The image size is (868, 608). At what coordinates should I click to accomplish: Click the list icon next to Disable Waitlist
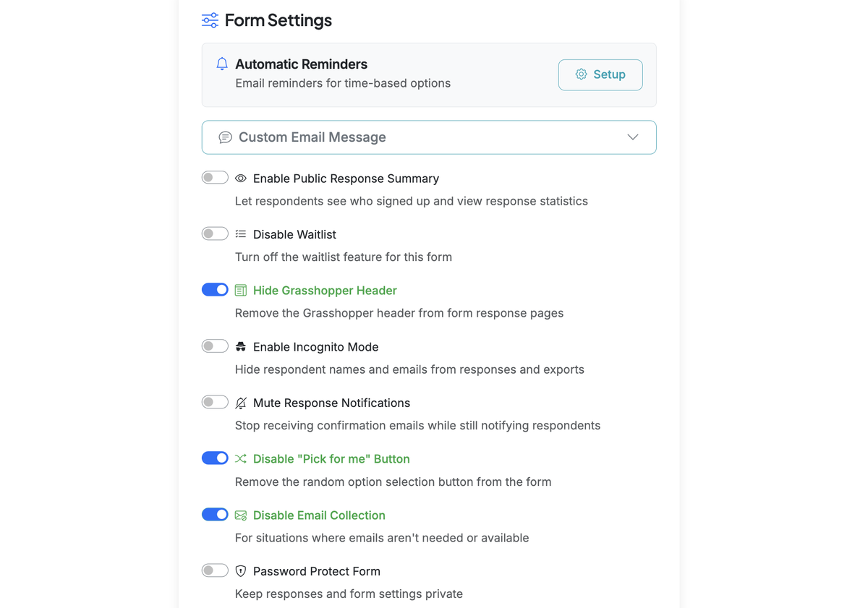point(240,234)
